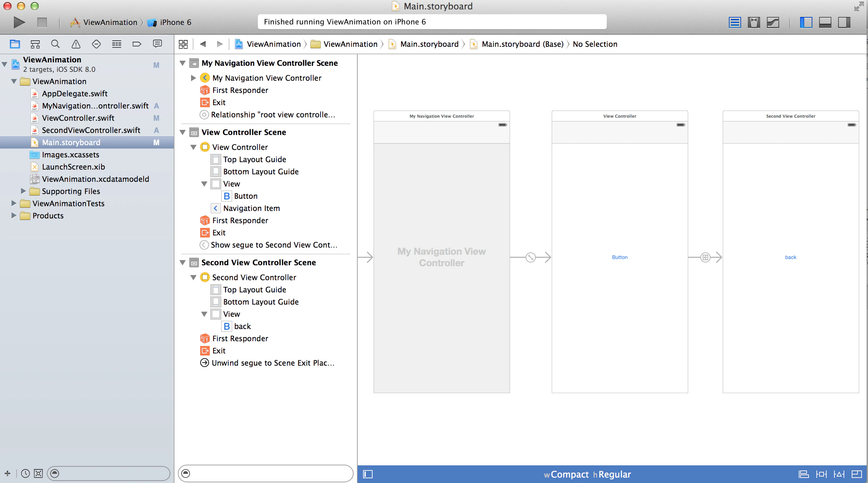Open Resolve Auto Layout Issues menu
Screen dimensions: 868x483
pyautogui.click(x=839, y=474)
